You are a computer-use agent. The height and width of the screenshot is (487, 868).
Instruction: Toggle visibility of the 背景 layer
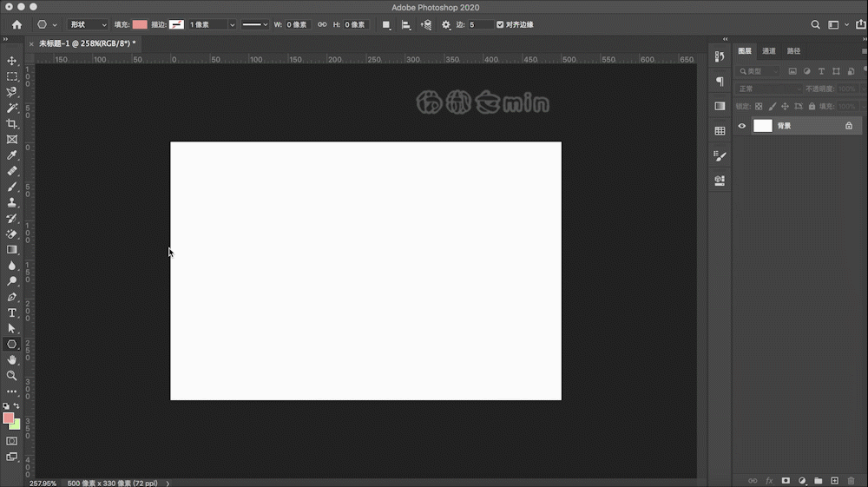[742, 126]
